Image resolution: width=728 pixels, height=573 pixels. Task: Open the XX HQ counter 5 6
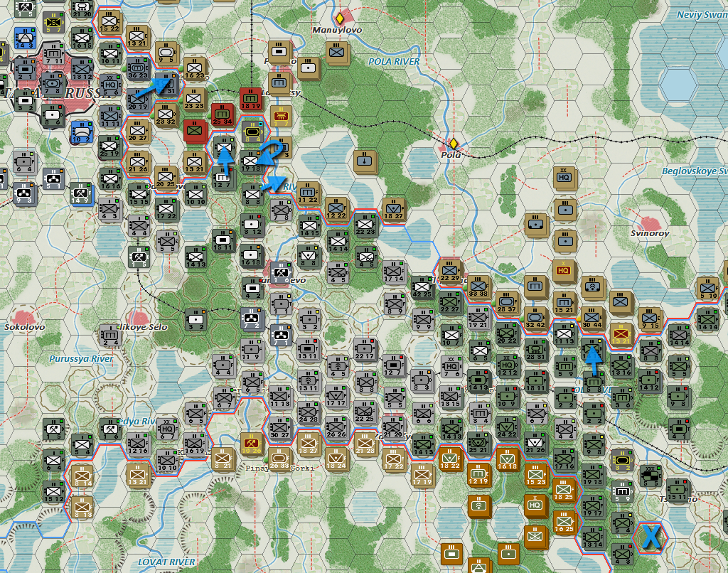(110, 86)
